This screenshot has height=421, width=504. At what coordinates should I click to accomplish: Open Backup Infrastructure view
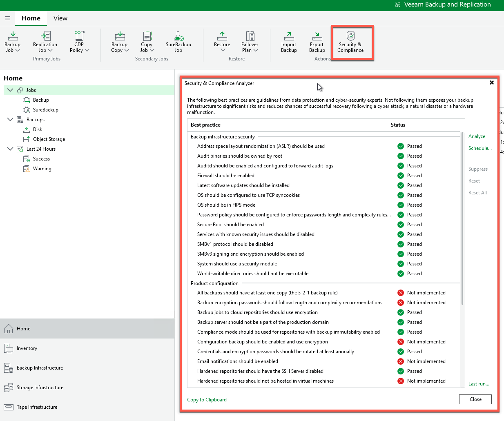pos(40,368)
